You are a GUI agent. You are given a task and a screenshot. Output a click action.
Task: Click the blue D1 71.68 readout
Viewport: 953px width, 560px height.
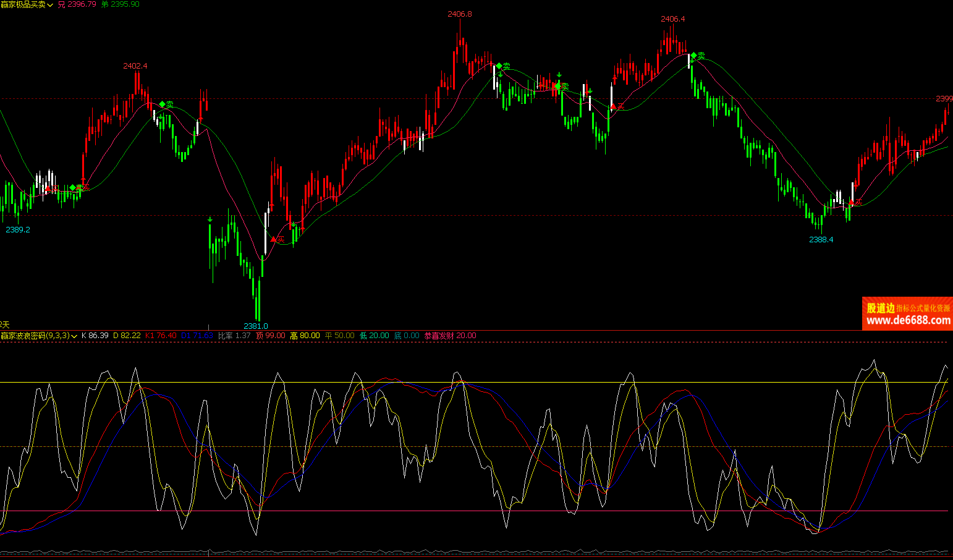(197, 336)
